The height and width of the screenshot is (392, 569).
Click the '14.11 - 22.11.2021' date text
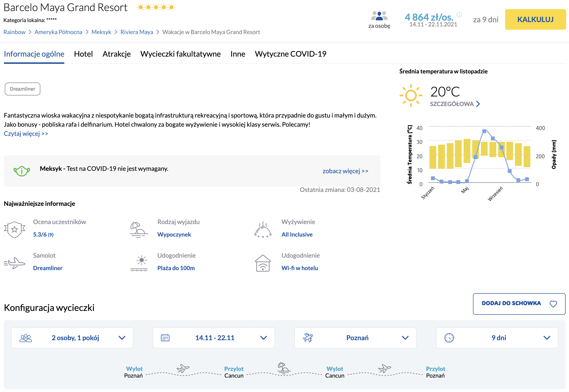coord(433,24)
